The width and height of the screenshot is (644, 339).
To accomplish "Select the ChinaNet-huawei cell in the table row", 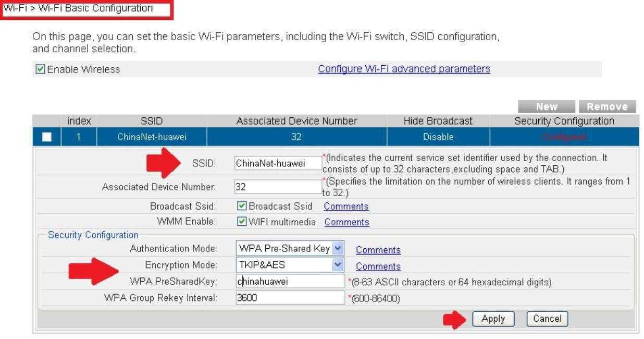I will (x=152, y=137).
